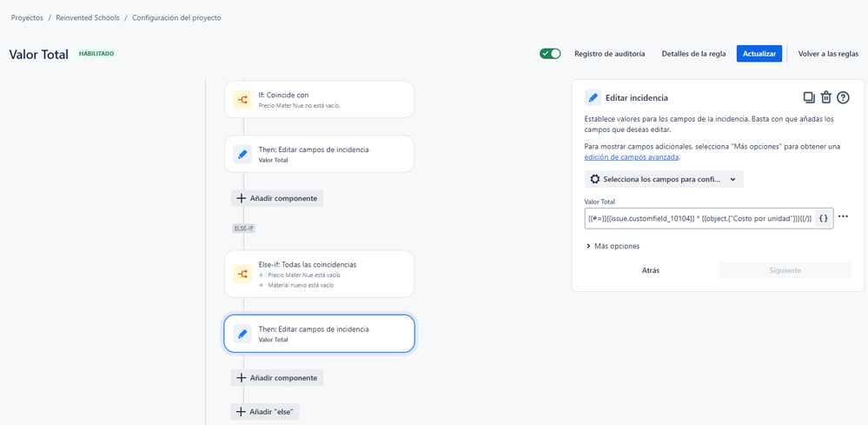Click Valor Total rule title
868x425 pixels.
coord(39,54)
